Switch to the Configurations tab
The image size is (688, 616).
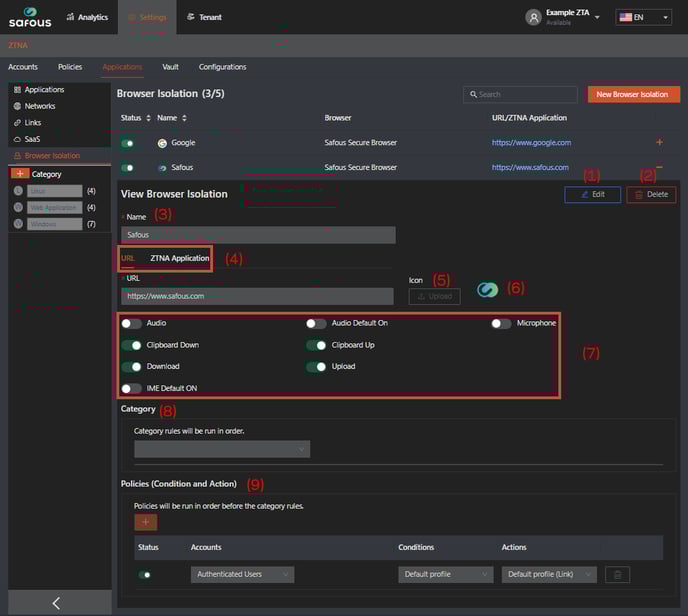[222, 67]
